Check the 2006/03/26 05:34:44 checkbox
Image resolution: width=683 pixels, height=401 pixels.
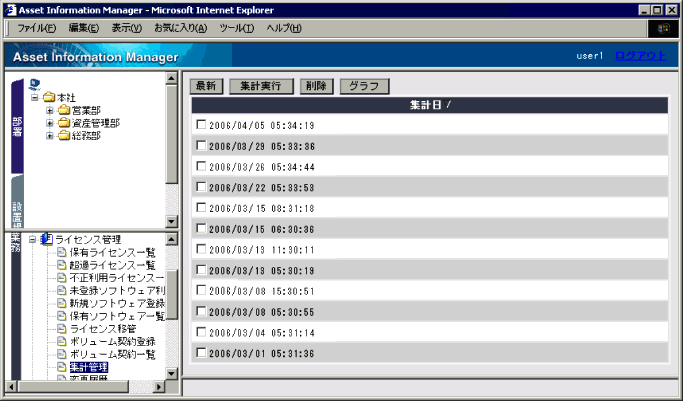pos(201,166)
